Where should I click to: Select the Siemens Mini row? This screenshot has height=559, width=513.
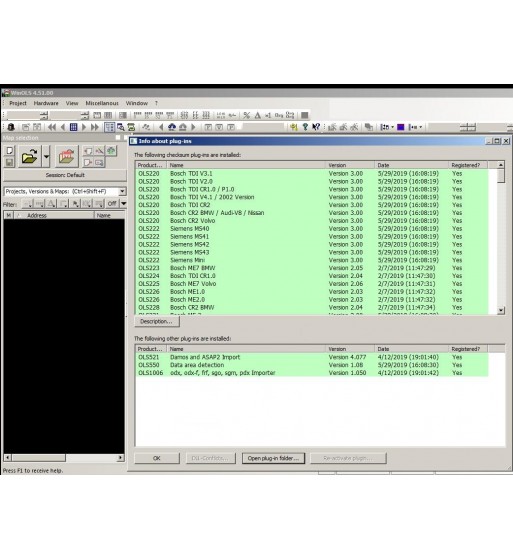(312, 260)
